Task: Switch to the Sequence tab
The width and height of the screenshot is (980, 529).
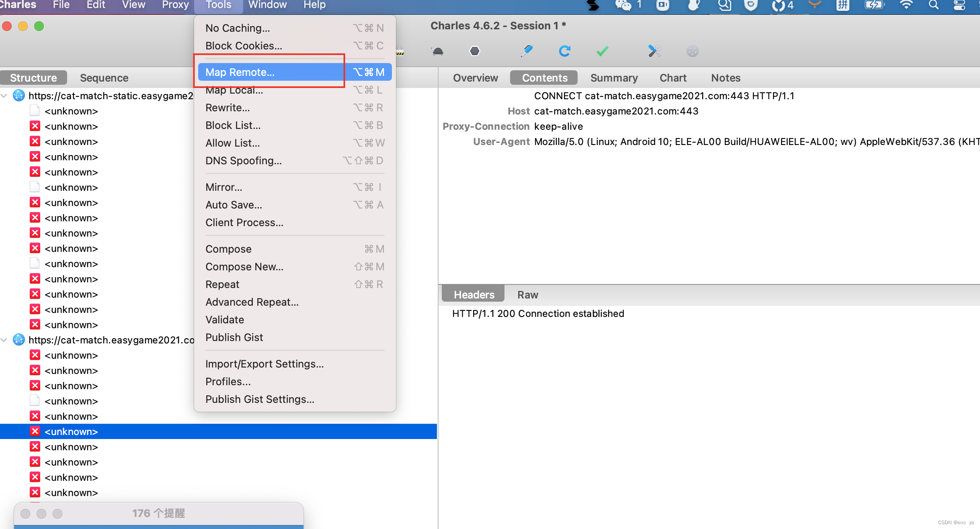Action: [104, 78]
